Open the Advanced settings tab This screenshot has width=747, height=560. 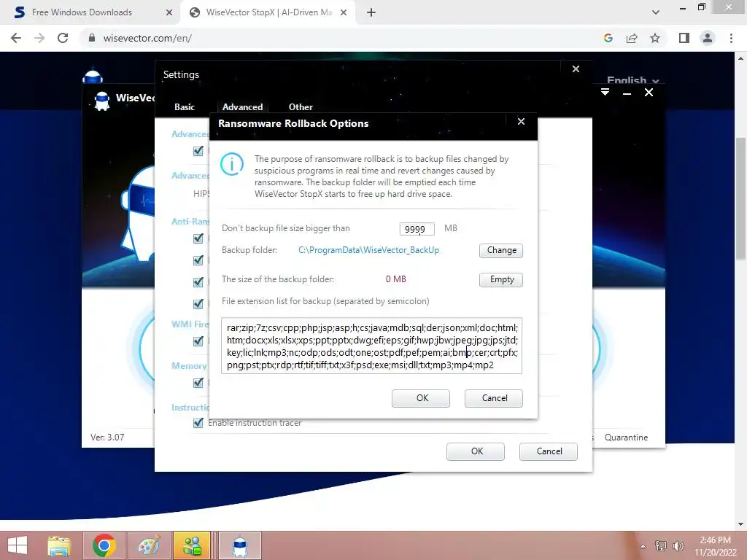(x=242, y=107)
